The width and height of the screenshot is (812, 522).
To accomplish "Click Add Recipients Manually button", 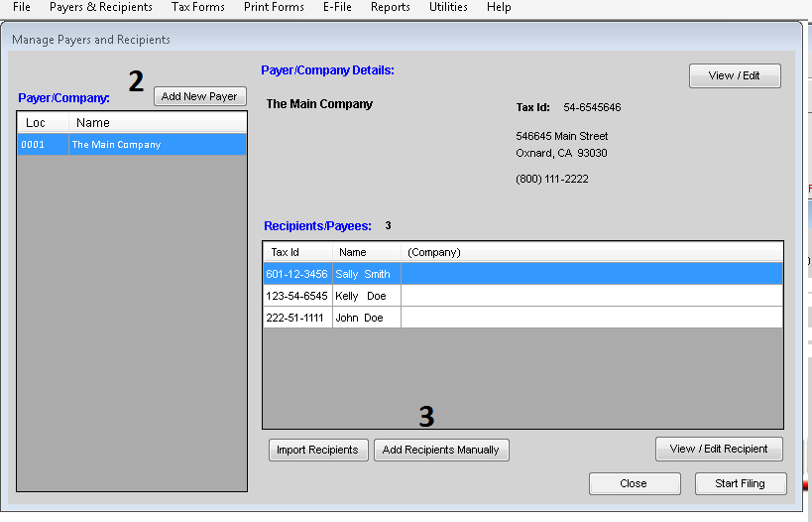I will [x=441, y=450].
